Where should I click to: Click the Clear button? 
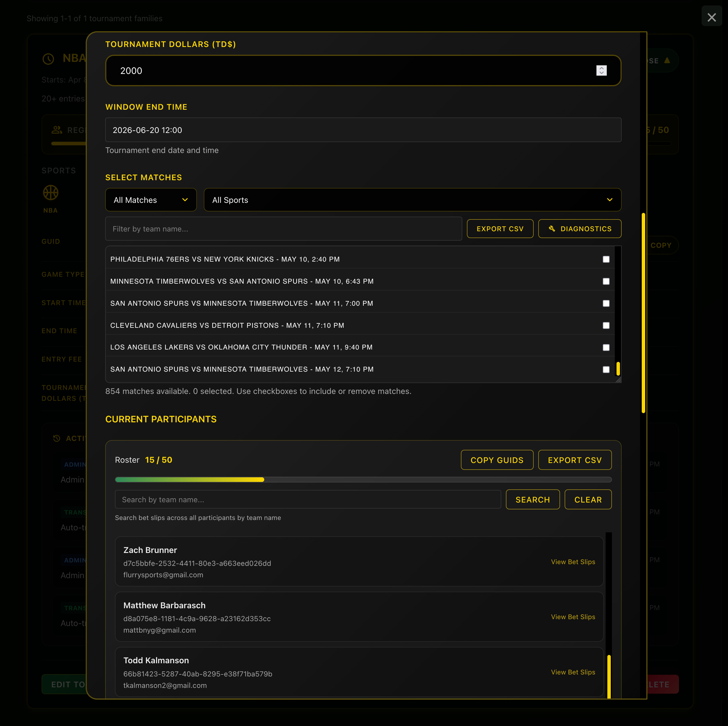pyautogui.click(x=588, y=500)
